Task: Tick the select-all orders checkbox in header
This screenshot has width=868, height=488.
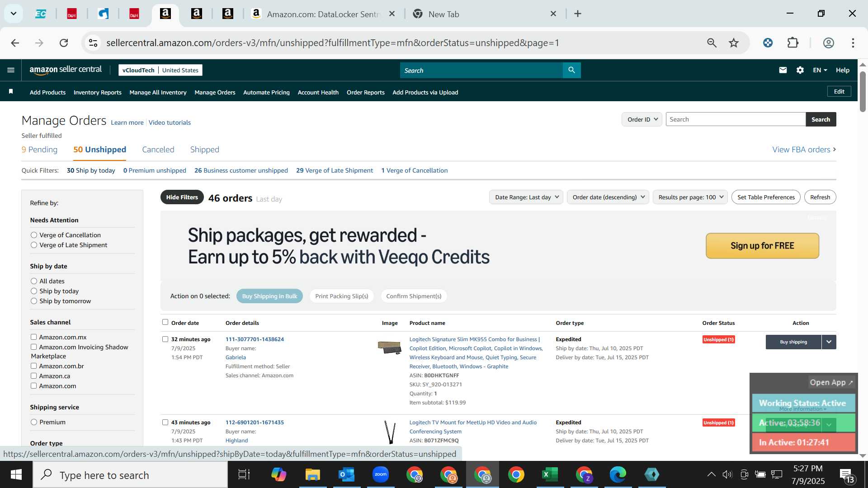Action: click(x=165, y=322)
